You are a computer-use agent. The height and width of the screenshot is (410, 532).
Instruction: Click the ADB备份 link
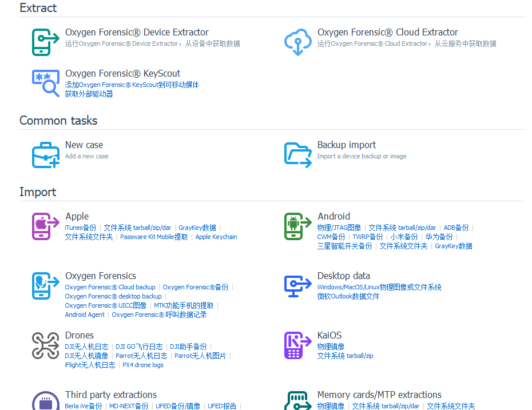(x=456, y=228)
